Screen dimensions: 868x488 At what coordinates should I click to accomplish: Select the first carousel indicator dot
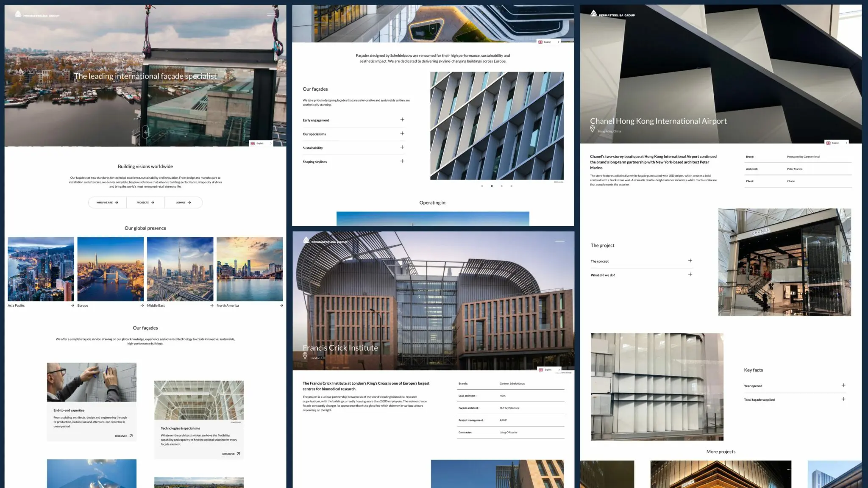481,186
